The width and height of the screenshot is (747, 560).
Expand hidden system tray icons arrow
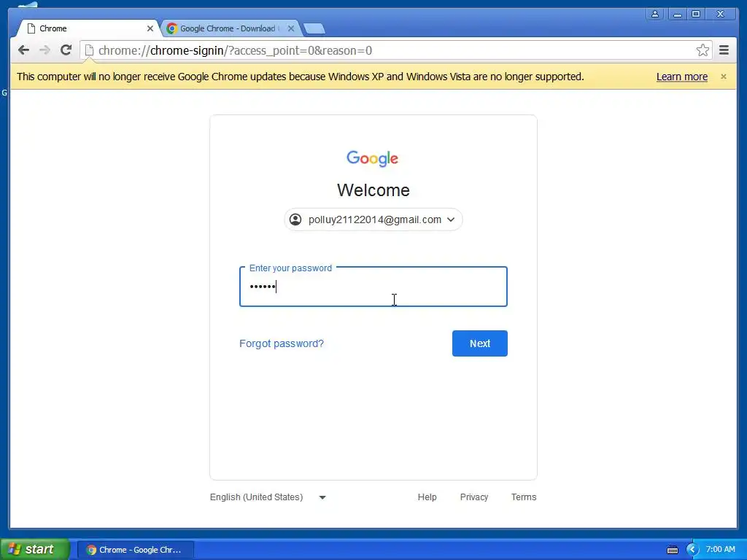pos(692,550)
